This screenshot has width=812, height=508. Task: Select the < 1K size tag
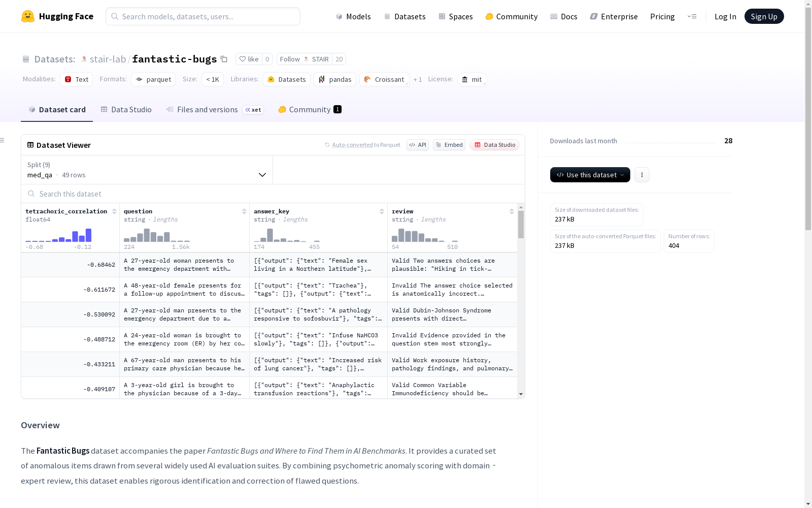click(213, 79)
